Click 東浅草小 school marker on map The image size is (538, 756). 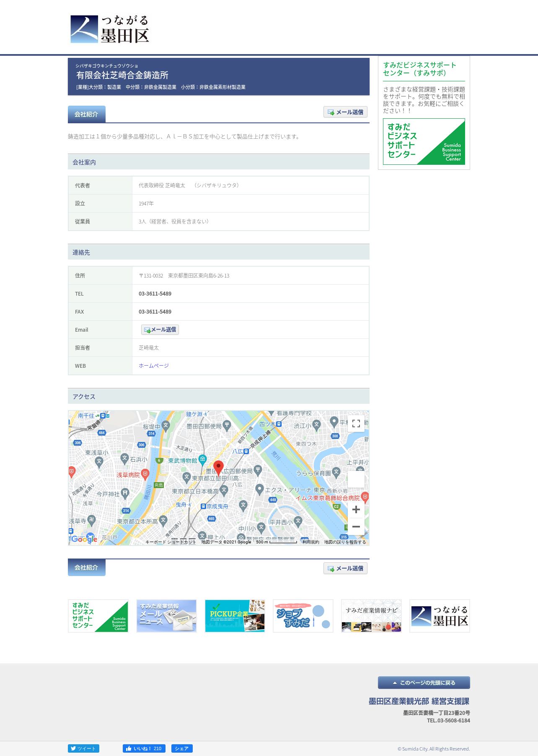(99, 462)
